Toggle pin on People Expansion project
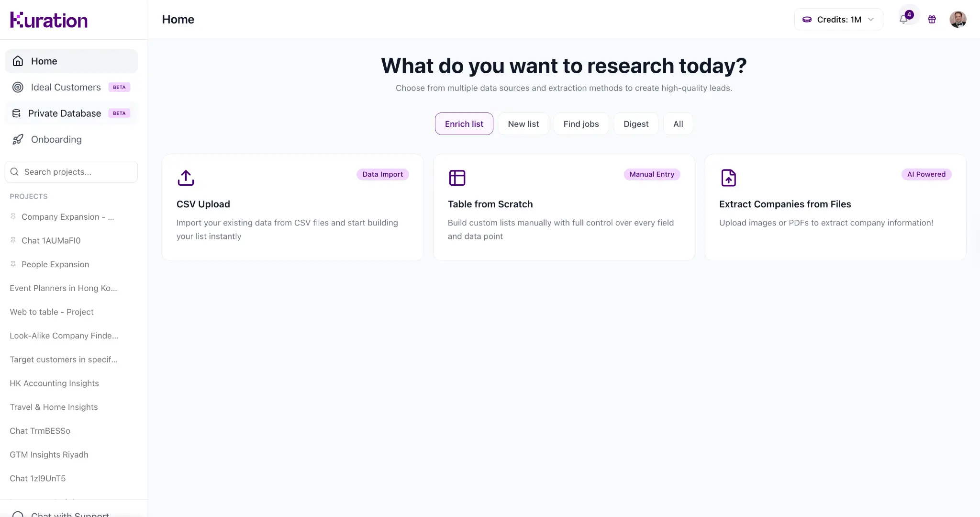The image size is (980, 517). point(13,264)
